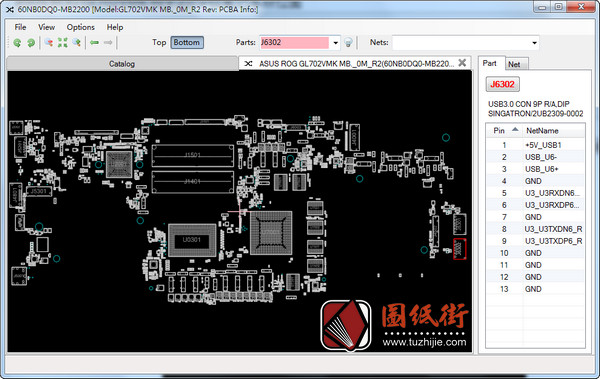Click the zoom in magnifier icon
Image resolution: width=600 pixels, height=379 pixels.
click(77, 42)
